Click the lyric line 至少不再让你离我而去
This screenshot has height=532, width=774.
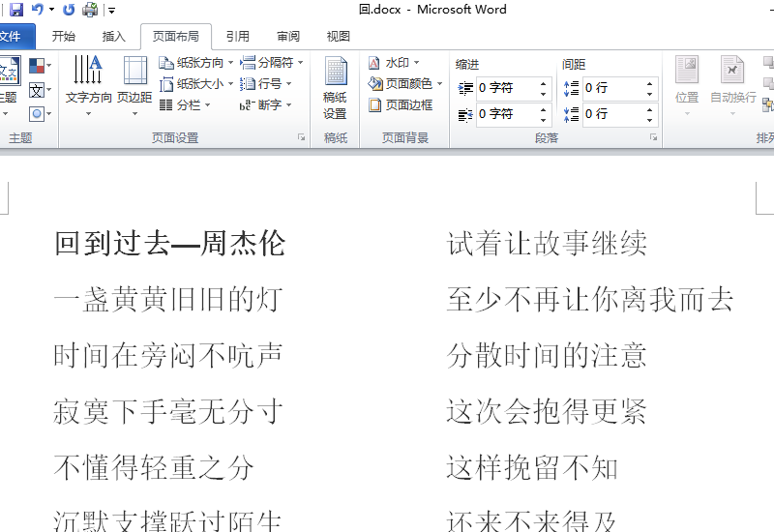[590, 300]
